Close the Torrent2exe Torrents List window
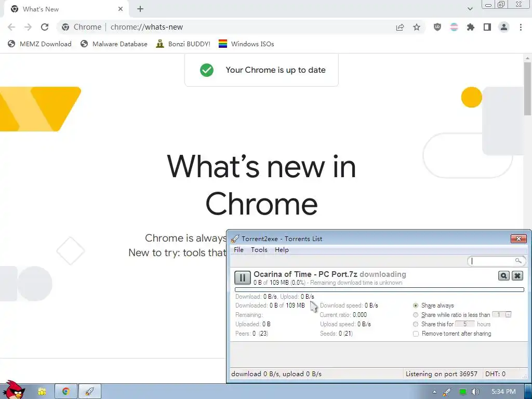Viewport: 532px width, 399px height. pyautogui.click(x=518, y=238)
